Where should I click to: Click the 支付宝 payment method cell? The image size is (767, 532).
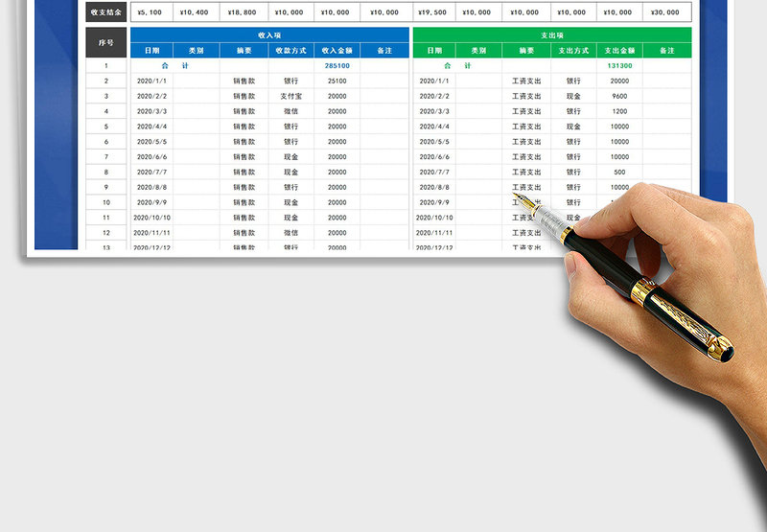click(x=291, y=96)
